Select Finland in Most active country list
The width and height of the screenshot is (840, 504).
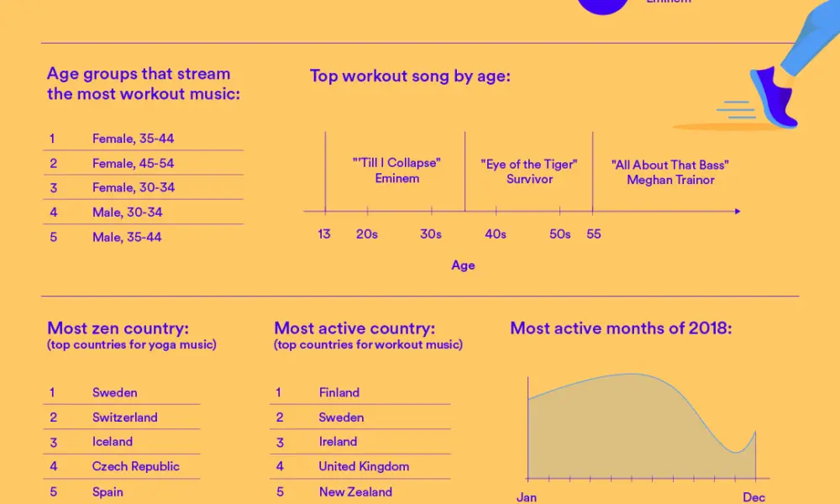point(339,392)
